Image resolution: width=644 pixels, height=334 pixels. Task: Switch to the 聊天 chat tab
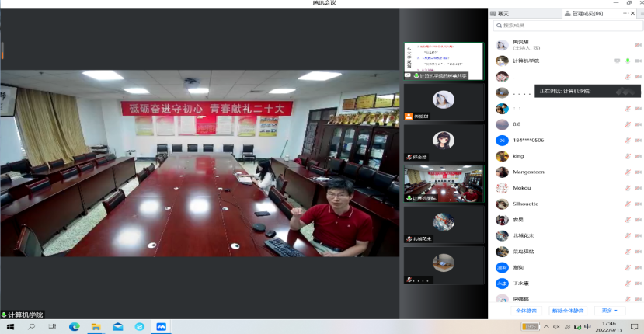[x=503, y=13]
